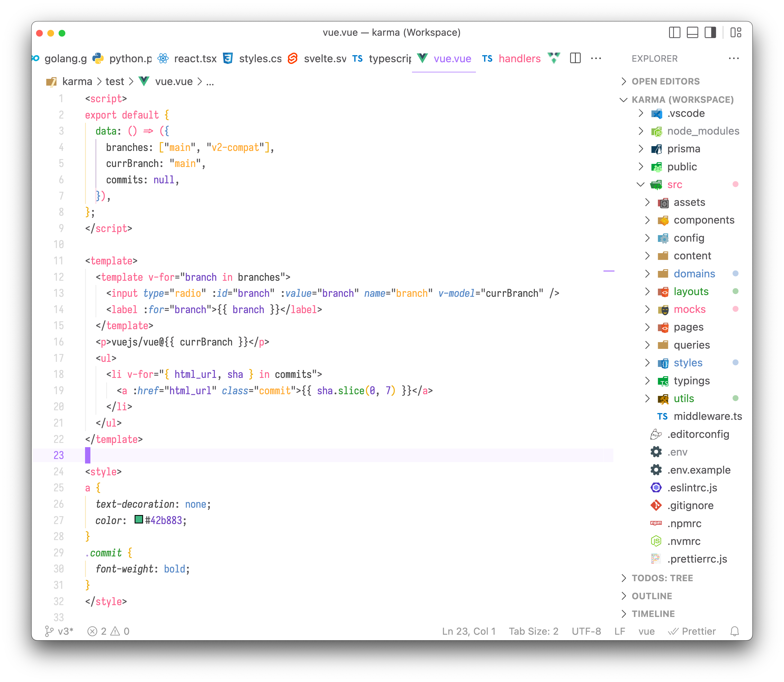Toggle the primary side bar

pos(674,33)
